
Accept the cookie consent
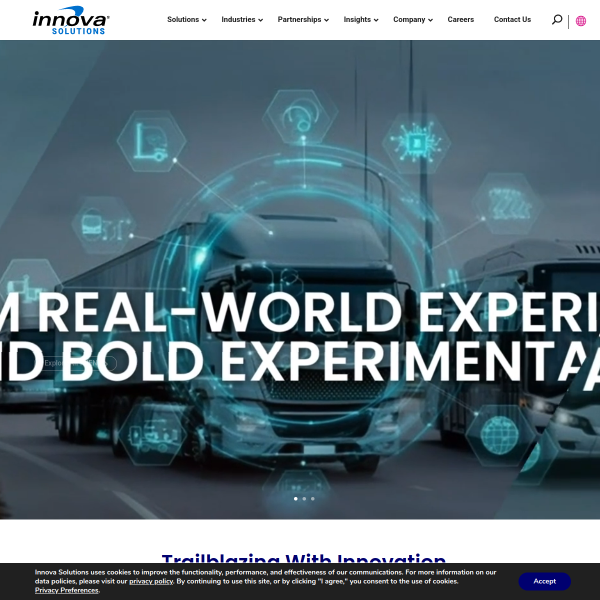click(x=545, y=581)
